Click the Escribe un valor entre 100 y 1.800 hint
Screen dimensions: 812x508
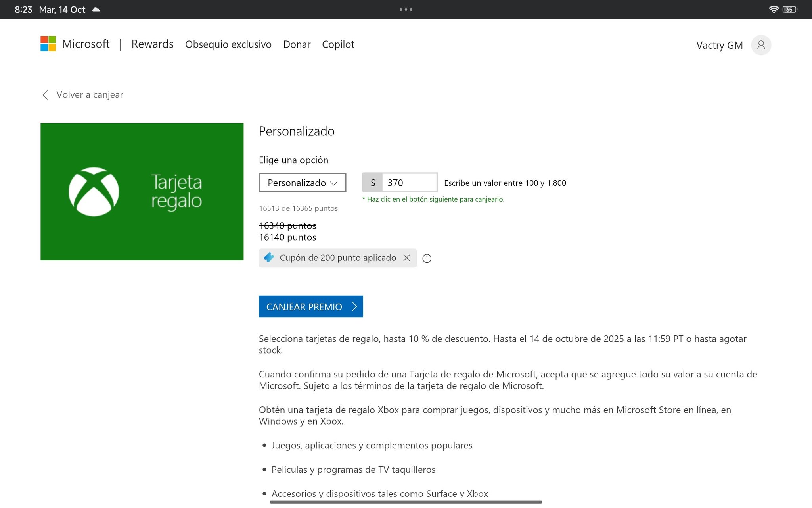point(505,183)
